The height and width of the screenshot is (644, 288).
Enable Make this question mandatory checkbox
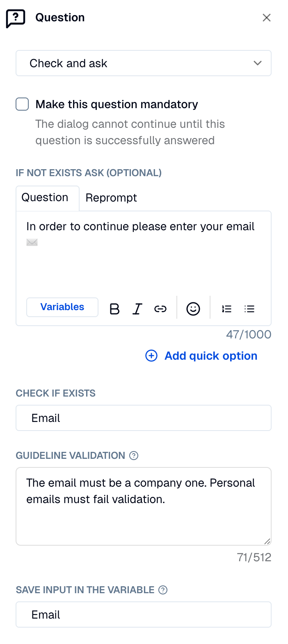point(22,104)
